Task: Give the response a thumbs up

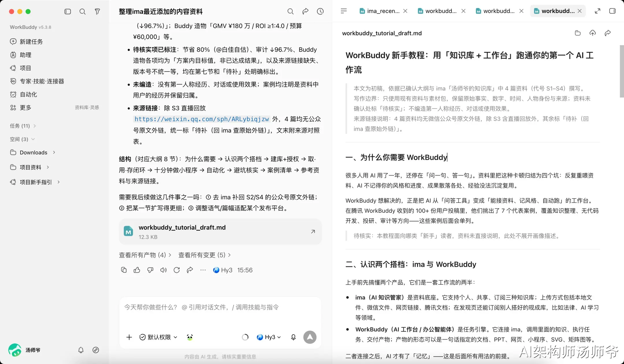Action: click(137, 270)
